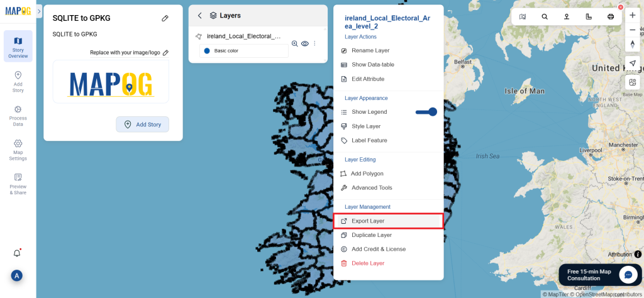Click the notifications bell icon
The height and width of the screenshot is (298, 644).
[17, 253]
